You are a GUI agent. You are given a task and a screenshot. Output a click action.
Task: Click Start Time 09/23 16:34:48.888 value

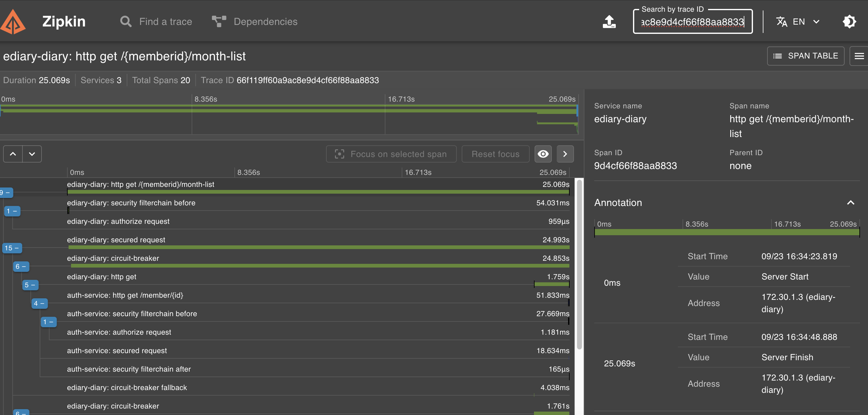(x=799, y=337)
